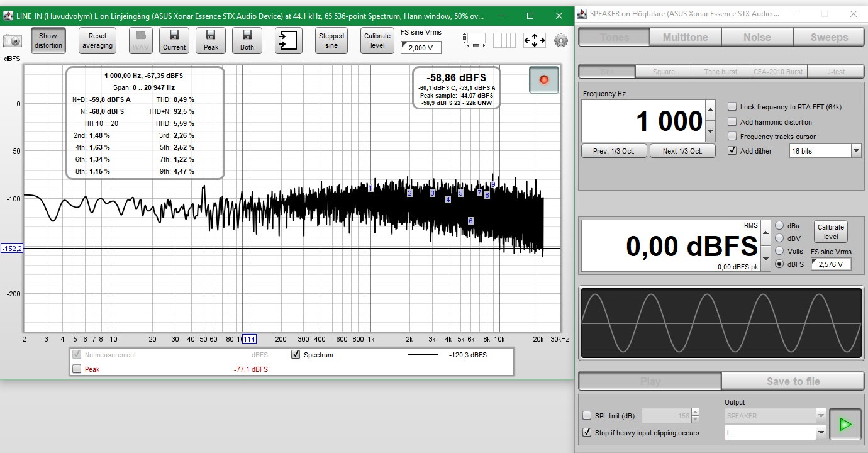Screen dimensions: 868x453
Task: Enable Add harmonic distortion checkbox
Action: 732,121
